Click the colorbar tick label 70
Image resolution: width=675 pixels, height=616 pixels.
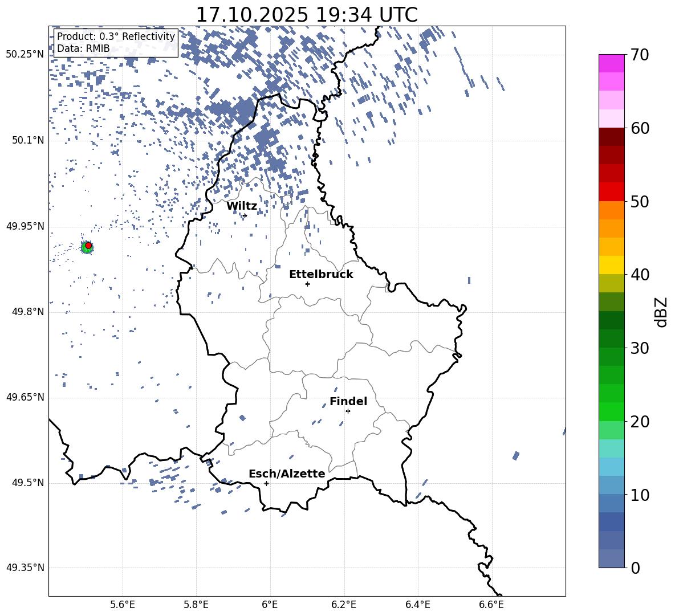tap(640, 55)
